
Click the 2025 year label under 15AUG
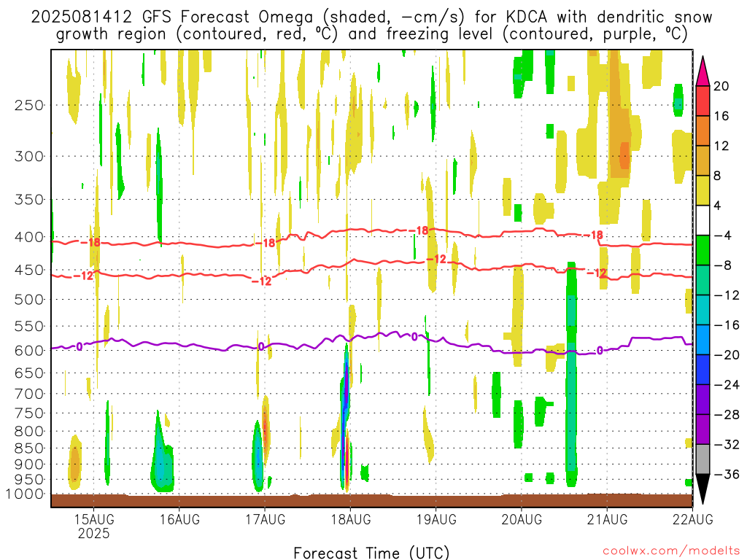tap(94, 533)
